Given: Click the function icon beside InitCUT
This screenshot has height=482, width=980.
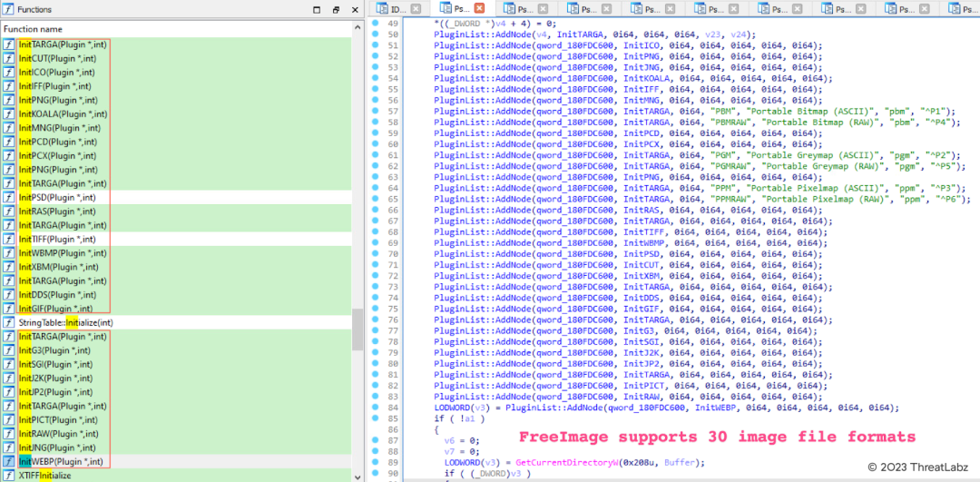Looking at the screenshot, I should [9, 59].
